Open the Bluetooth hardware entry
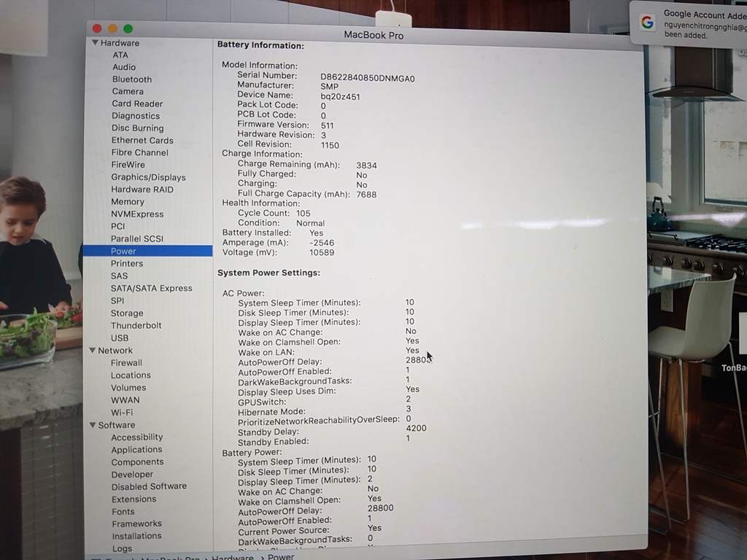The height and width of the screenshot is (560, 747). [x=132, y=79]
